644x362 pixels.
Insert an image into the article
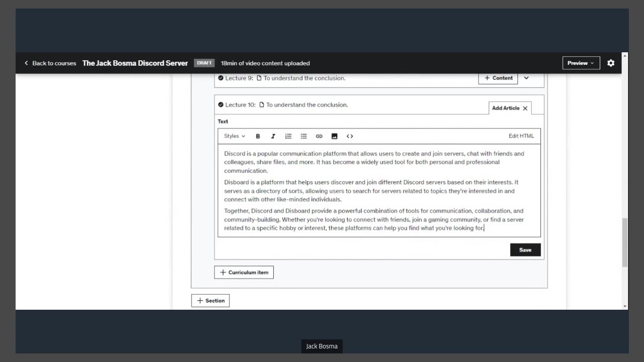point(335,136)
